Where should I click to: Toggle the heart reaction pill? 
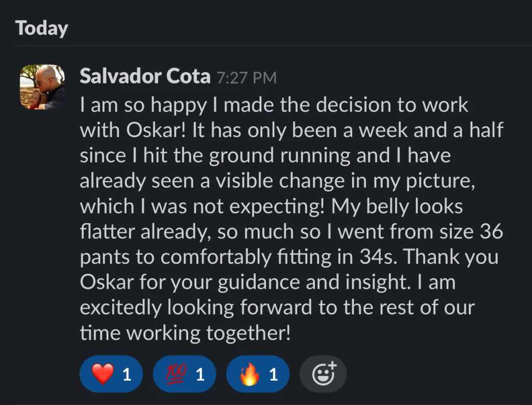click(111, 374)
